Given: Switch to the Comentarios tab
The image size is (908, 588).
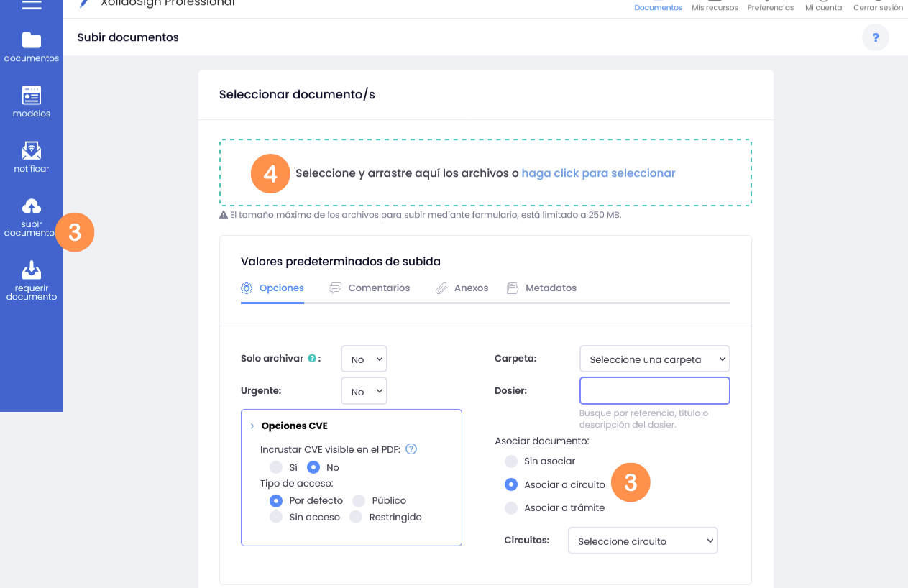Looking at the screenshot, I should [x=378, y=288].
